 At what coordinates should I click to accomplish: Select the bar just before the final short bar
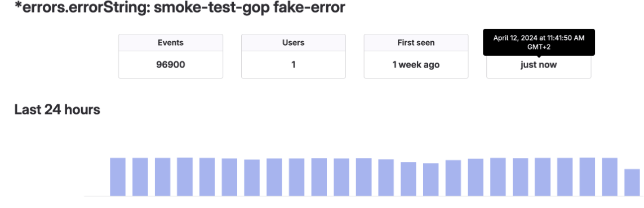610,177
